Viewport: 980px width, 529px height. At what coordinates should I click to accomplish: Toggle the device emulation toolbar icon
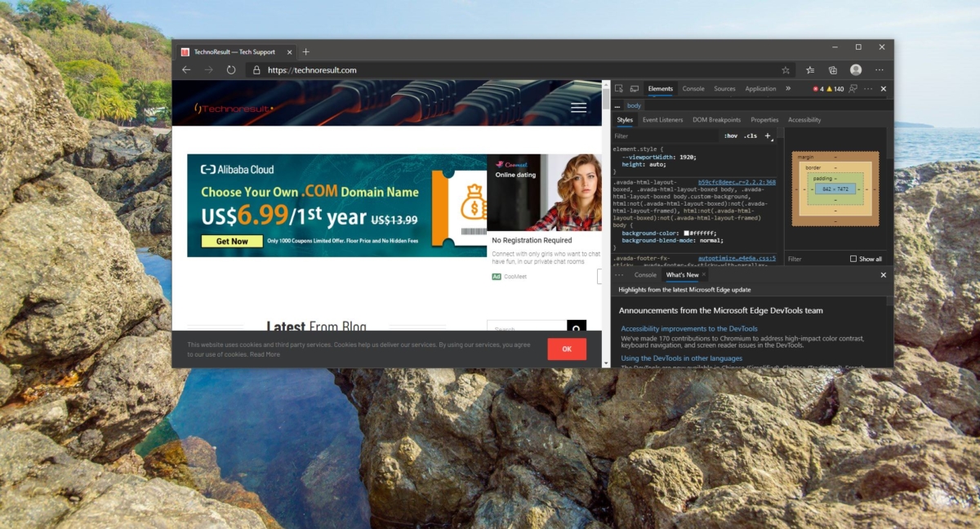pyautogui.click(x=635, y=88)
